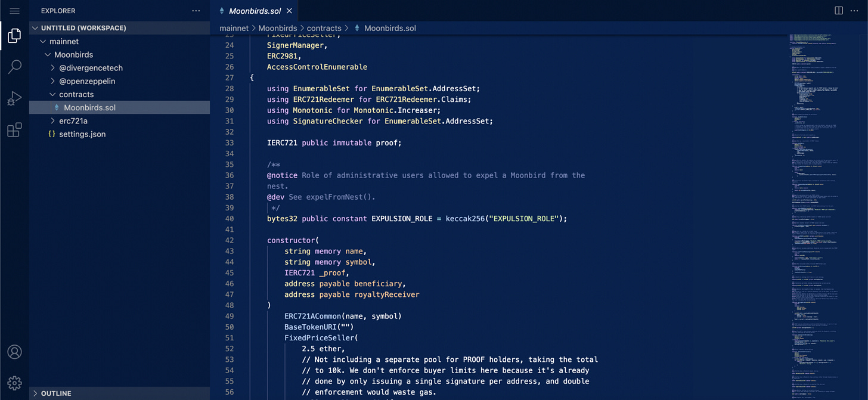Click line number 40 in gutter

pos(229,219)
